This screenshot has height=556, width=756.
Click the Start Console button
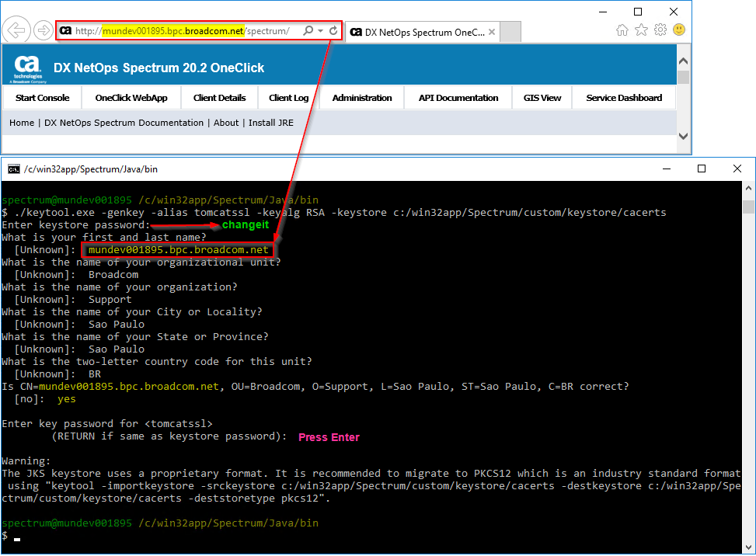(42, 98)
